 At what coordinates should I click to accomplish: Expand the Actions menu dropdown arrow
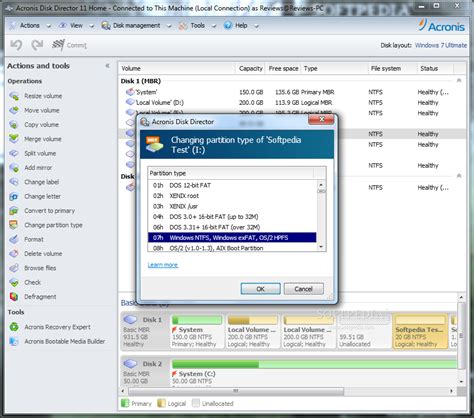coord(49,26)
